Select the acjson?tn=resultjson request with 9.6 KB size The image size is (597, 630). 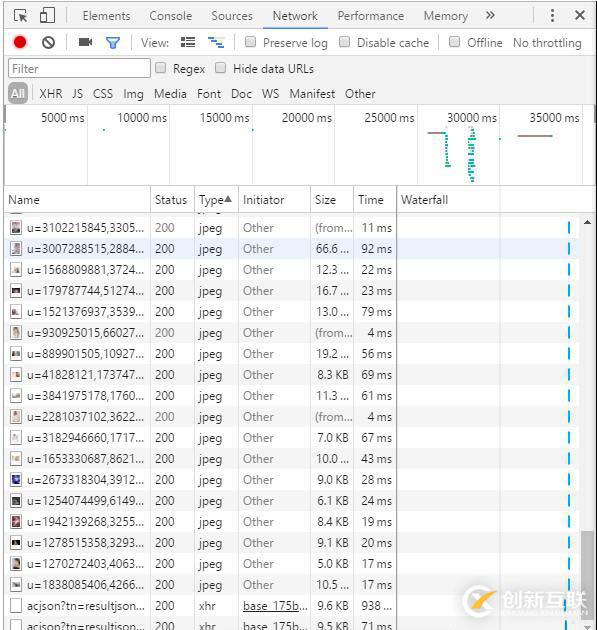292,606
